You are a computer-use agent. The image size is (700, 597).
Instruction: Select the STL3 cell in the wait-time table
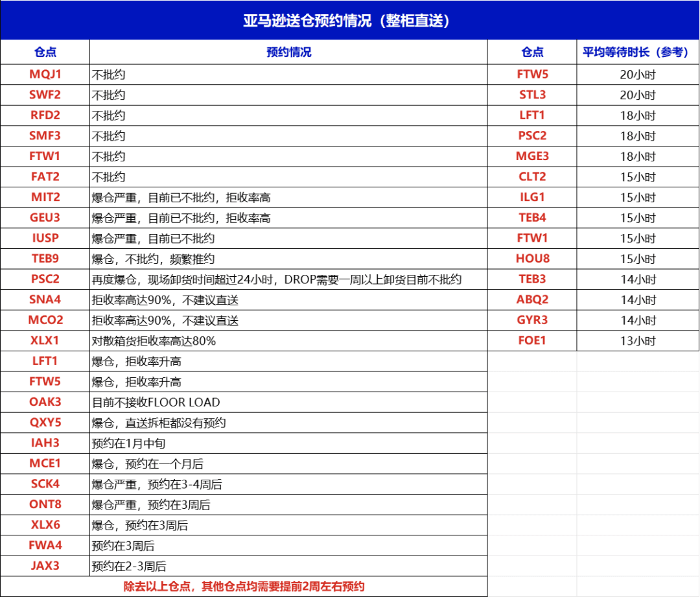coord(532,95)
